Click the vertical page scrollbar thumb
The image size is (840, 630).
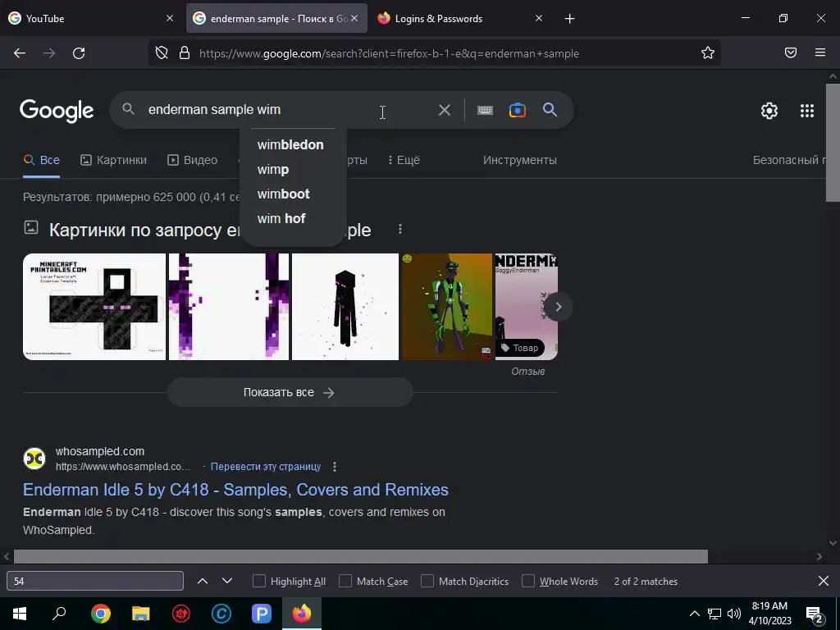click(x=833, y=143)
